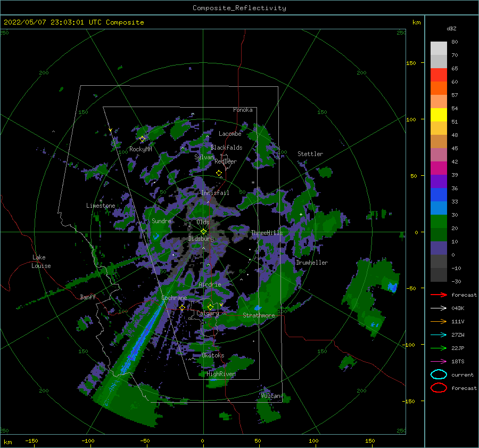This screenshot has width=479, height=448.
Task: Click the 80 dBZ legend value
Action: pos(455,42)
